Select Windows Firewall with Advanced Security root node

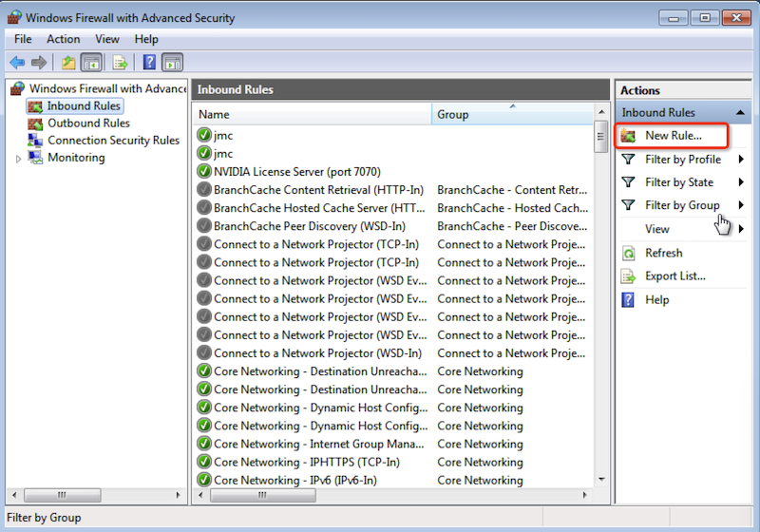point(107,88)
